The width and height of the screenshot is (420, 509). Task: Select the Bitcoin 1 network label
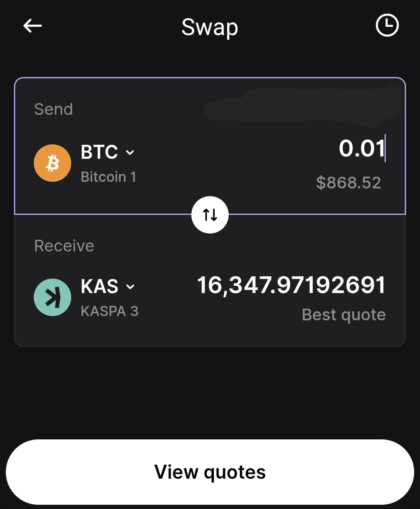(x=108, y=177)
